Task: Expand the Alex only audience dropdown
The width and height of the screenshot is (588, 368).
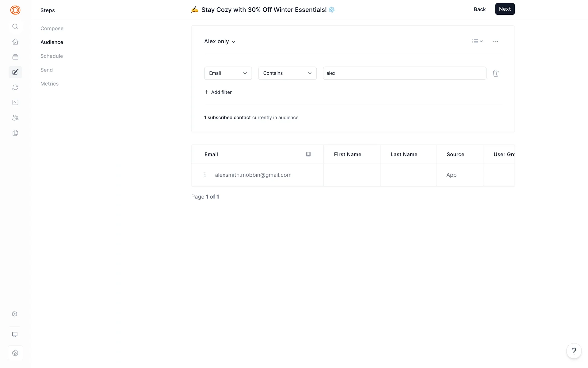Action: coord(220,42)
